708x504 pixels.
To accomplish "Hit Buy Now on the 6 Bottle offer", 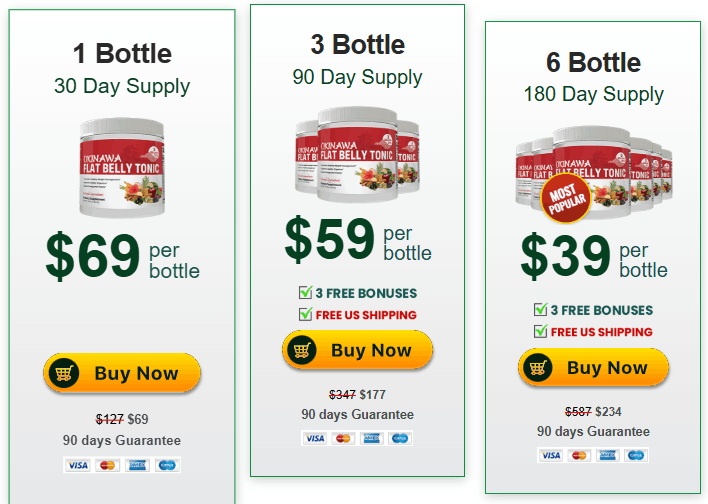I will [x=594, y=368].
